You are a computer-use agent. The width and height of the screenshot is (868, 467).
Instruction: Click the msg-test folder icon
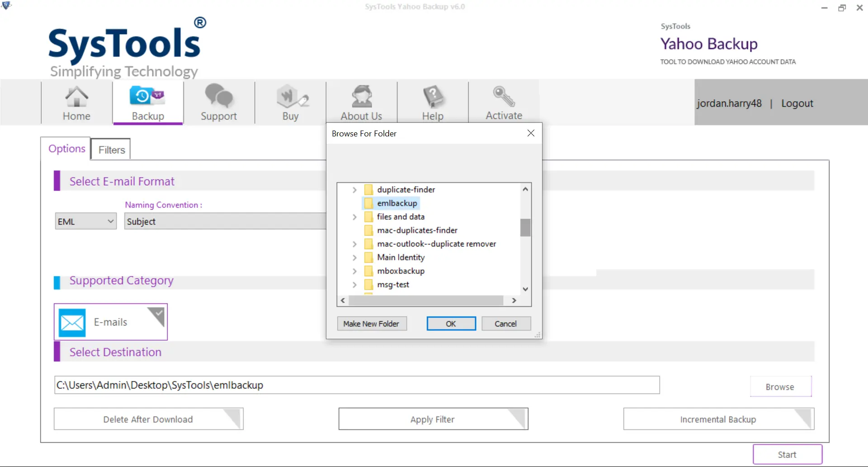tap(369, 285)
